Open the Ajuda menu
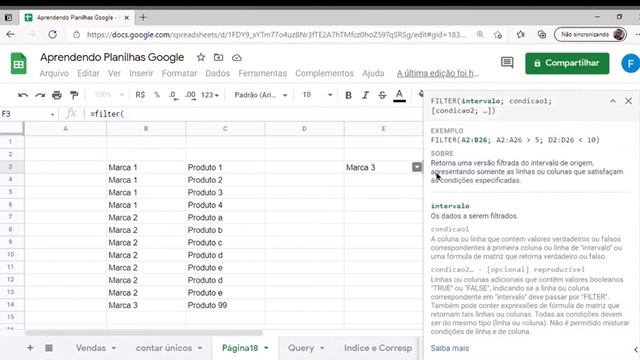This screenshot has height=360, width=640. (373, 73)
